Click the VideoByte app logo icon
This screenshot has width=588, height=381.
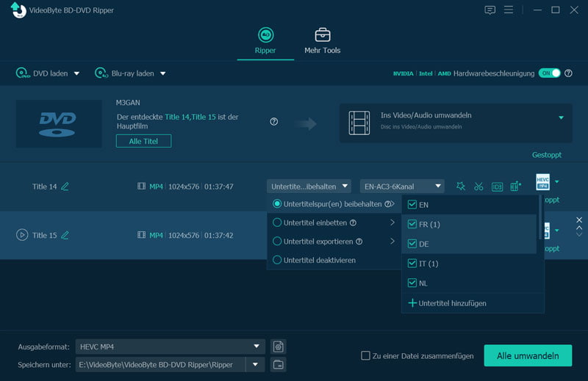pos(18,10)
